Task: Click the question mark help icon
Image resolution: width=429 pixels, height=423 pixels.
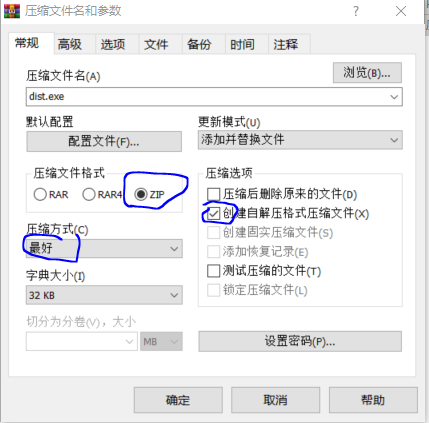Action: [356, 11]
